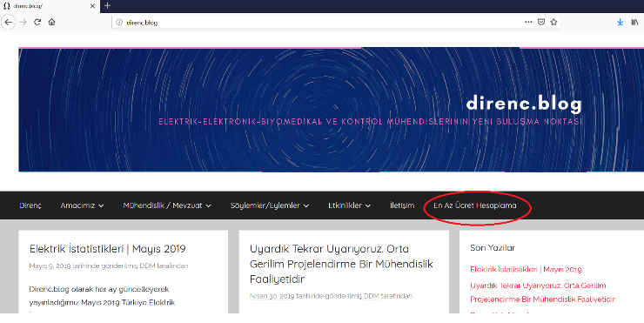
Task: Open the Direnç menu item
Action: click(x=30, y=205)
